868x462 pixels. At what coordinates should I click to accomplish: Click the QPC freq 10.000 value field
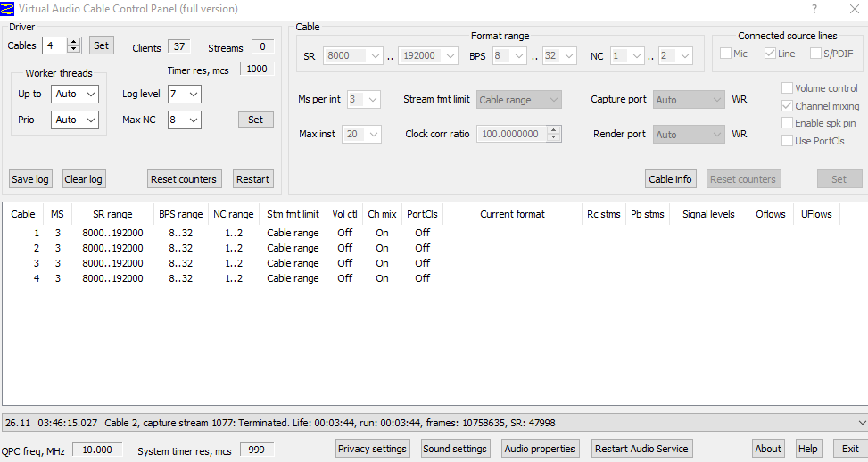[x=97, y=450]
